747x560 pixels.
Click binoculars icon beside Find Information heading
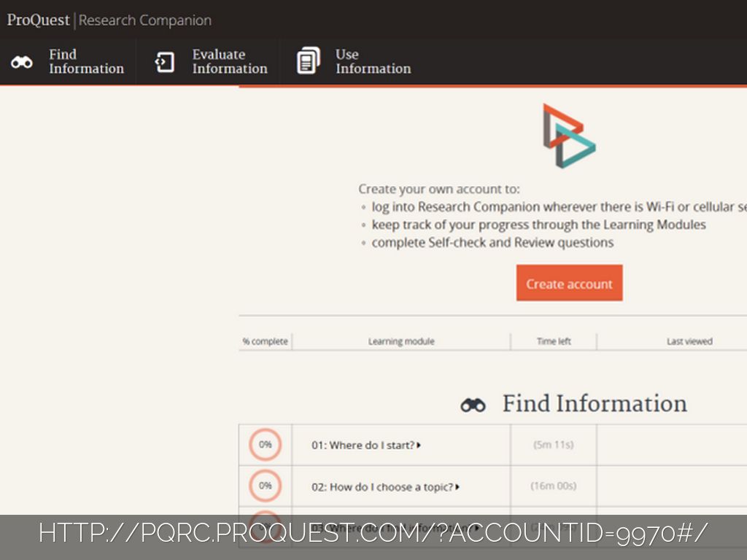pos(473,405)
